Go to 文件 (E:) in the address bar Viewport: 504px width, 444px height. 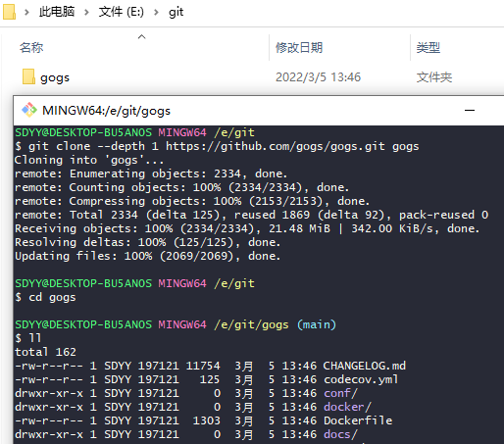coord(122,12)
